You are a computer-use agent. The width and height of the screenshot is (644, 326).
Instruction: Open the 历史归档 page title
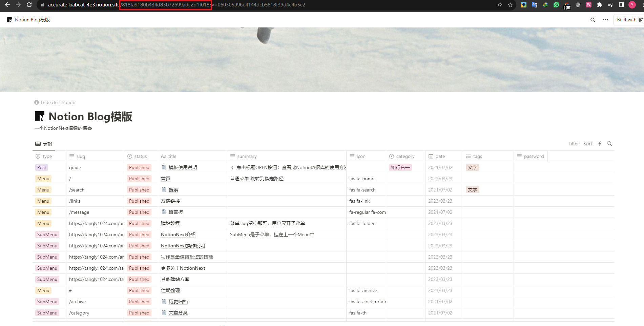[178, 302]
